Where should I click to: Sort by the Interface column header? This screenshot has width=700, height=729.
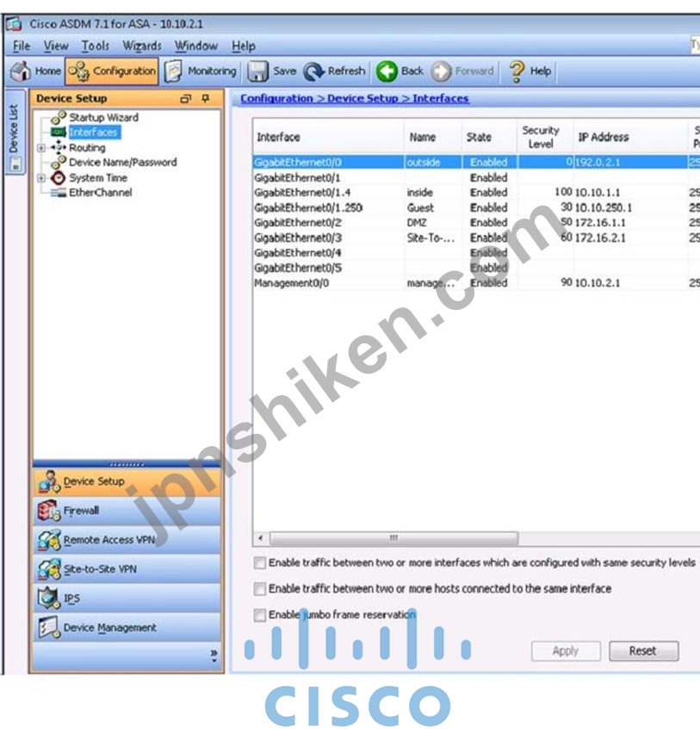(x=328, y=137)
